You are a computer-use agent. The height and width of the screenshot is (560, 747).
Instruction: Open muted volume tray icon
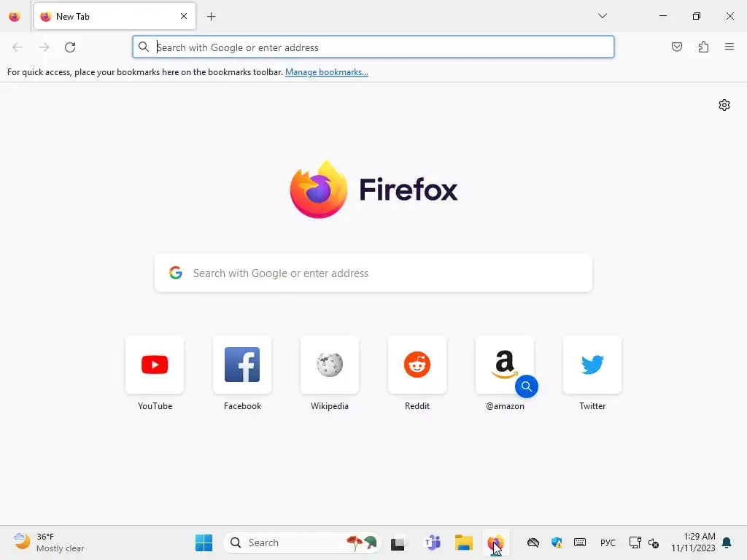pos(654,542)
